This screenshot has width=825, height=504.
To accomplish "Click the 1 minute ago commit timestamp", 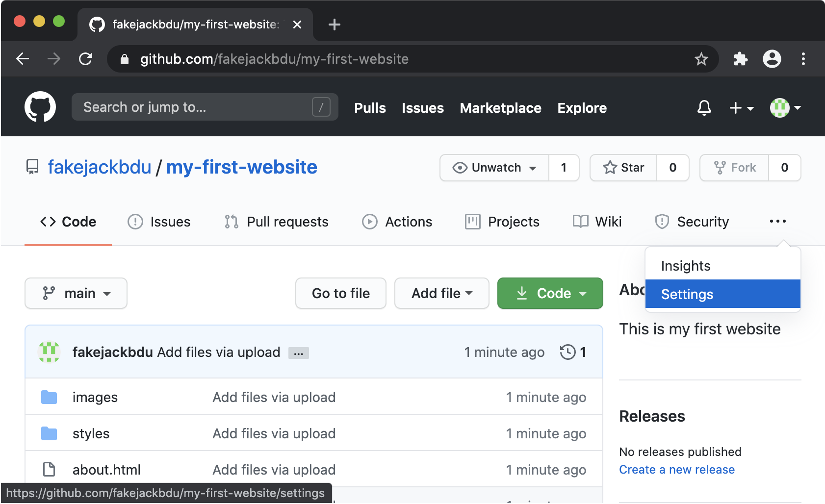I will pos(504,352).
